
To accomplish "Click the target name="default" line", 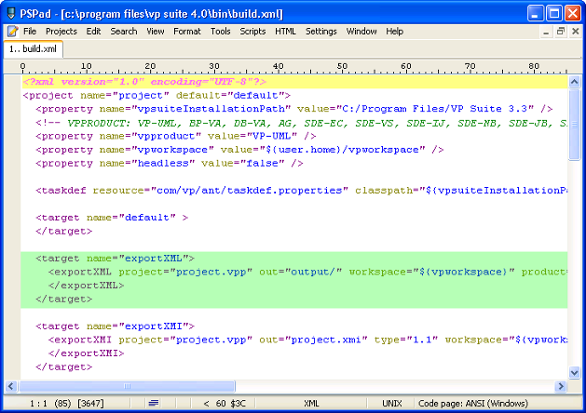I will click(x=112, y=218).
